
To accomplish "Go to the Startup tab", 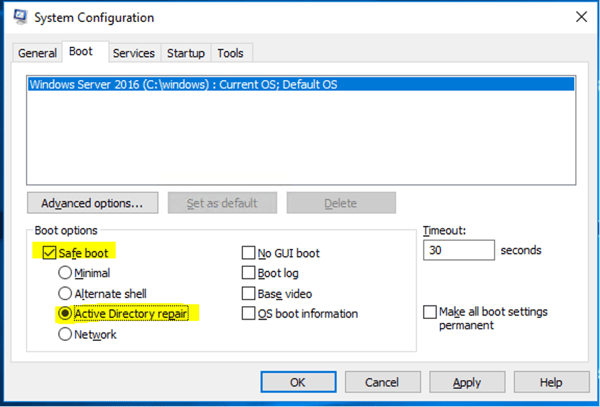I will pyautogui.click(x=186, y=53).
